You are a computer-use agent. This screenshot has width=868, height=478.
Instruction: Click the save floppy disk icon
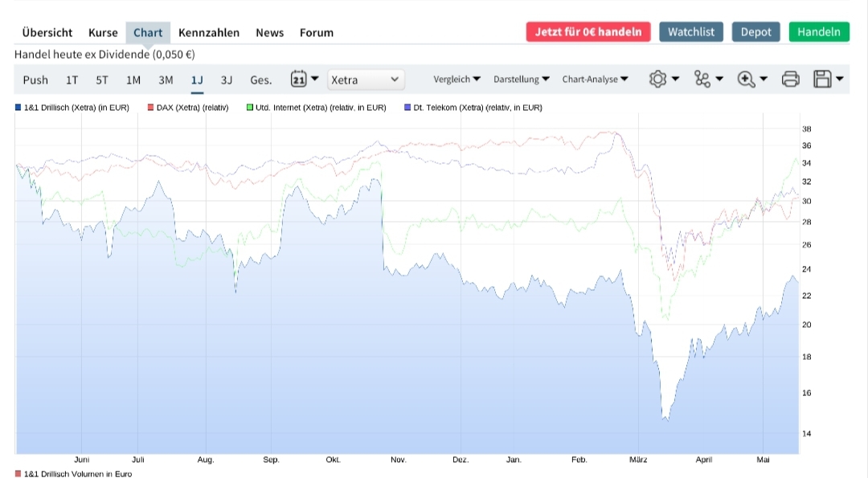point(822,79)
